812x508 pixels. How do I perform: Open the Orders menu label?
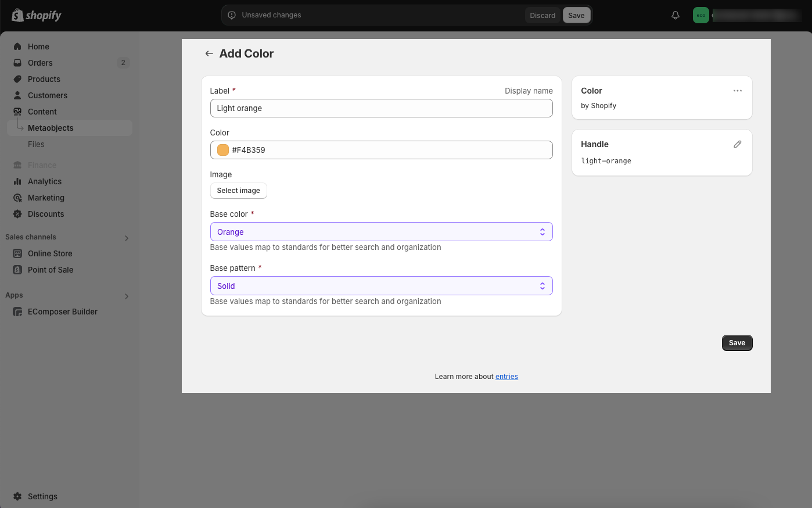(40, 63)
